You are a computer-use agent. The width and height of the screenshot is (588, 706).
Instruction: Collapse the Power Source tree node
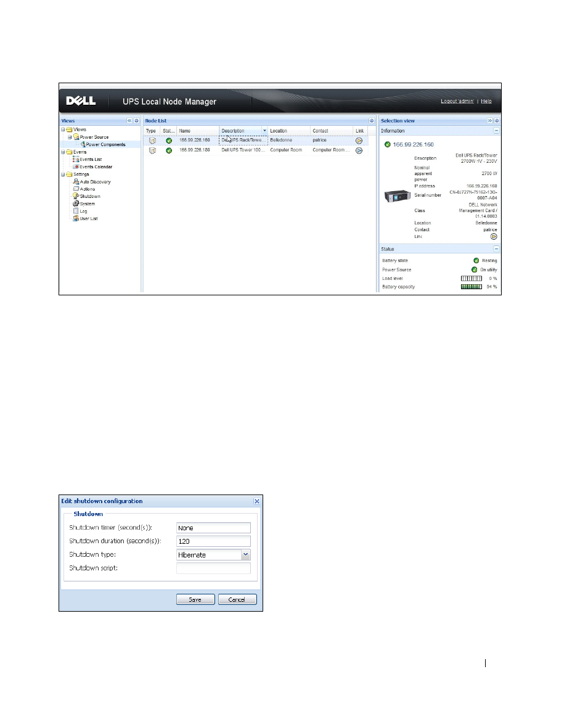[x=69, y=137]
